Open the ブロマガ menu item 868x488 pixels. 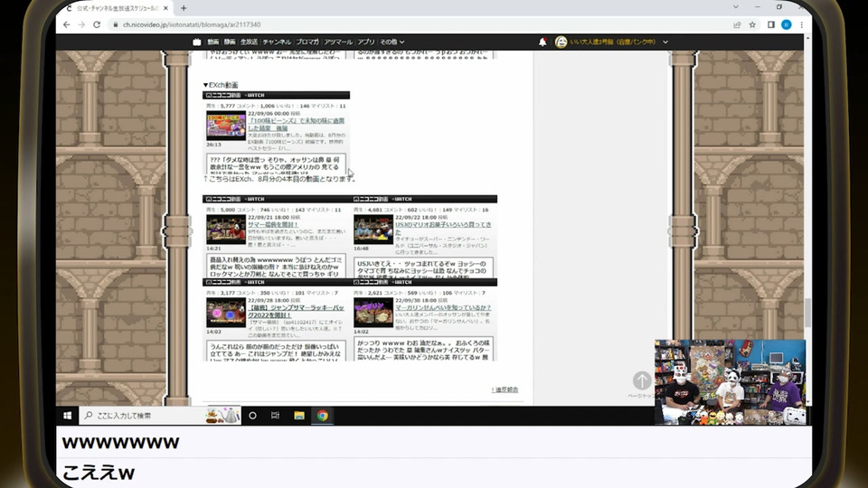307,42
